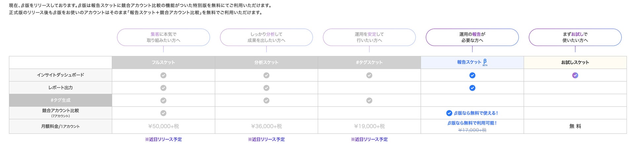This screenshot has height=158, width=644.
Task: Click the gray checkmark for 分析スケット report output
Action: tap(266, 88)
